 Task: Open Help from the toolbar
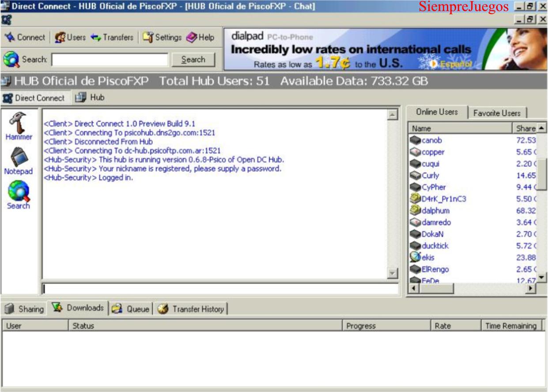pyautogui.click(x=200, y=38)
